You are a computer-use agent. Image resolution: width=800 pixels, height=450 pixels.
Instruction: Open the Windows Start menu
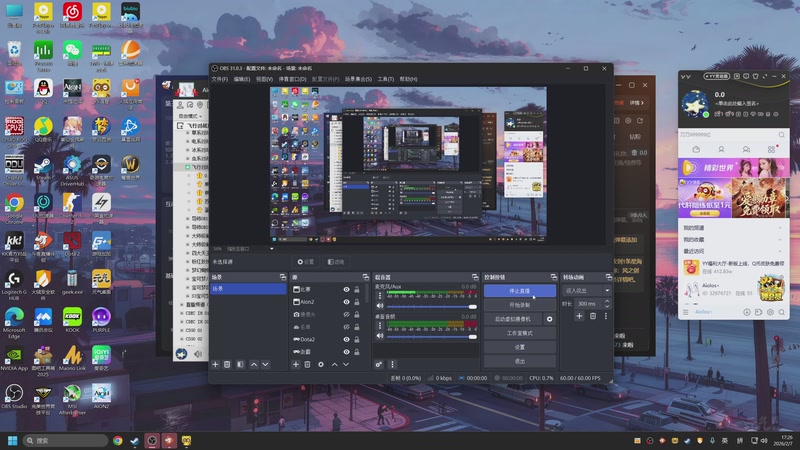tap(13, 440)
